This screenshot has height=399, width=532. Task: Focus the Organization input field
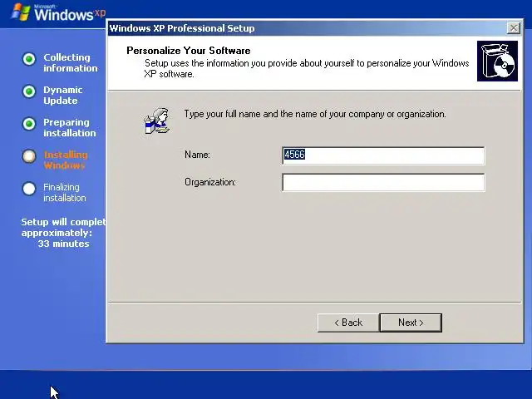(383, 183)
